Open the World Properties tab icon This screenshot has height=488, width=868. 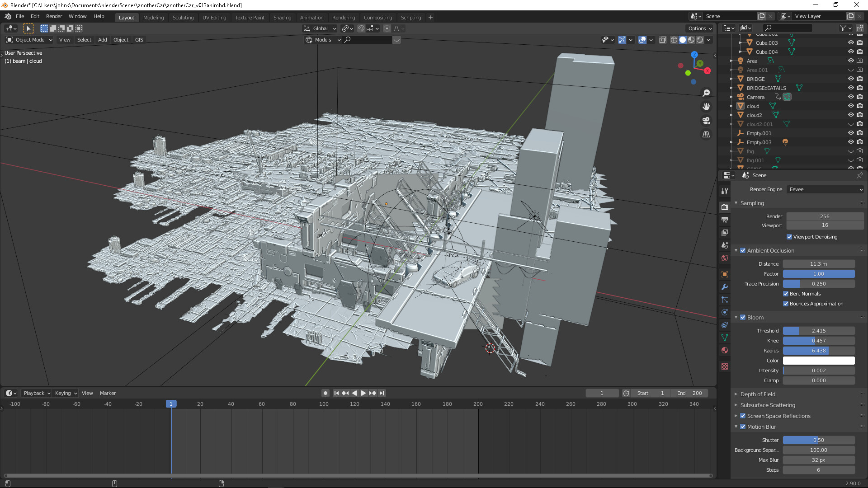[725, 258]
